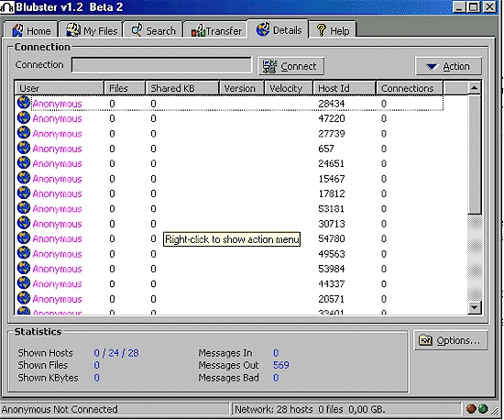Click Shown Hosts value 0 / 24 / 28

pos(116,353)
